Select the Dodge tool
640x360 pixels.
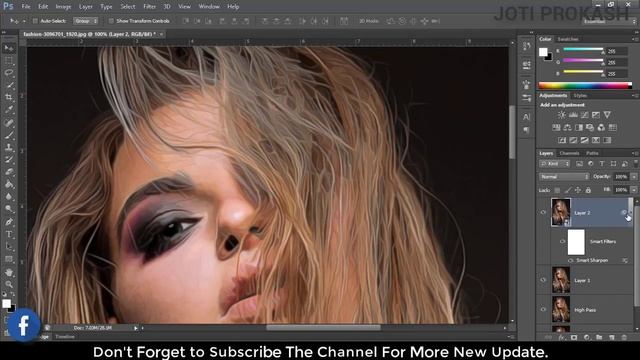pos(9,209)
